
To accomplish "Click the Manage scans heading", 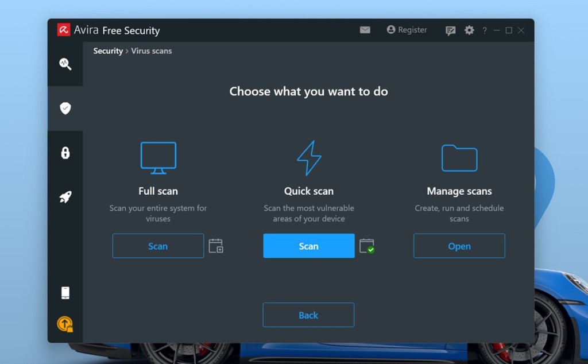I will click(x=459, y=191).
